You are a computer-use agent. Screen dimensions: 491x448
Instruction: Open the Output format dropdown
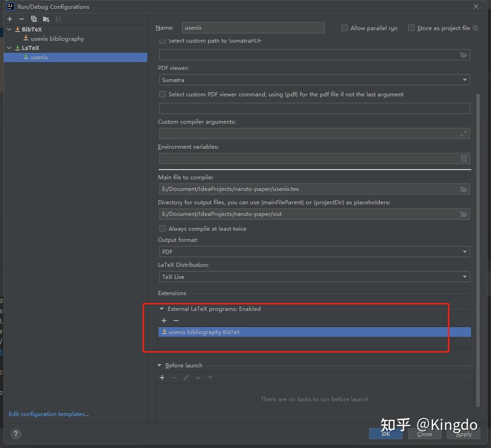point(464,252)
